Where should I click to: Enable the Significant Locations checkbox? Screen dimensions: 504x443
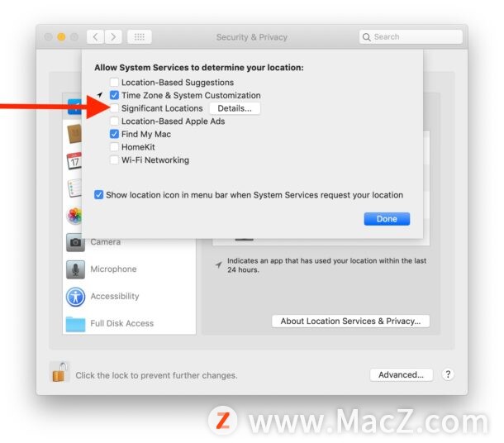pyautogui.click(x=114, y=108)
